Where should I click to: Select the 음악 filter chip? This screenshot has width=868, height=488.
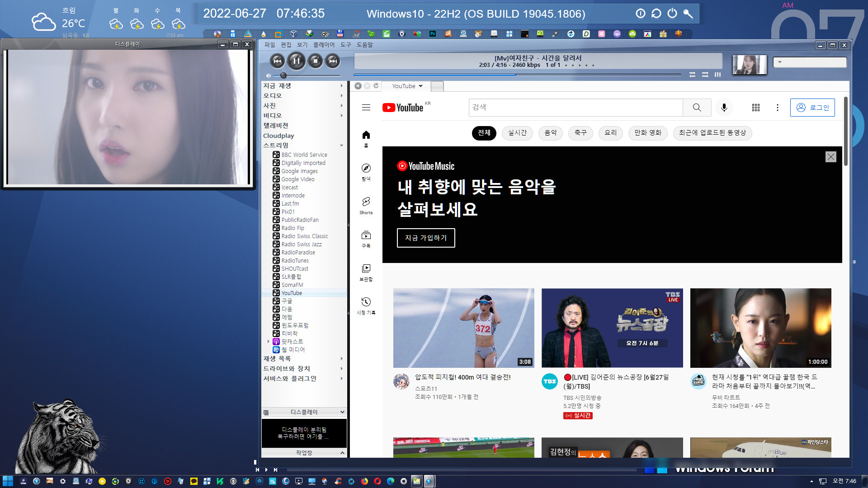[x=551, y=133]
